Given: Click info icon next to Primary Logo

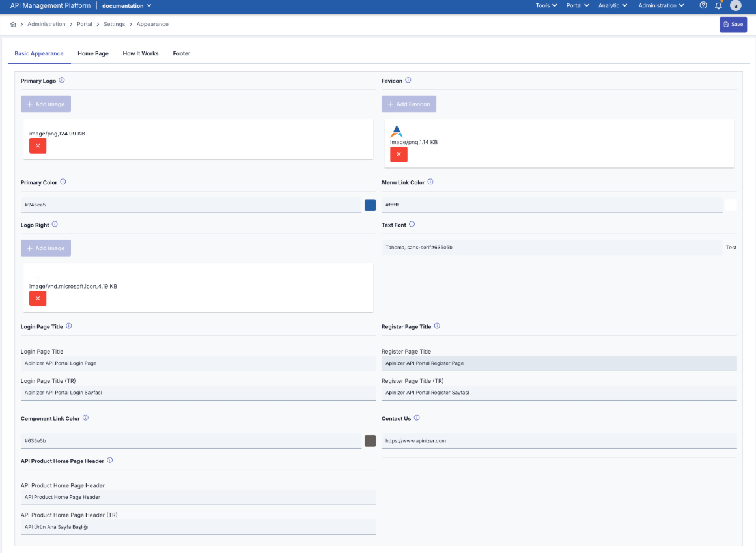Looking at the screenshot, I should [62, 80].
